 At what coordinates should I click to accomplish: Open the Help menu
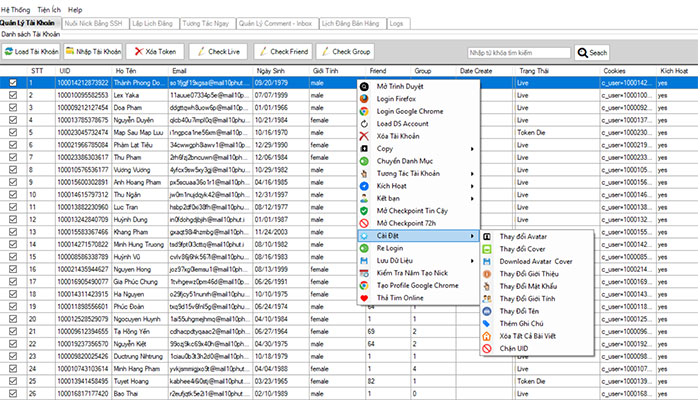pos(75,9)
